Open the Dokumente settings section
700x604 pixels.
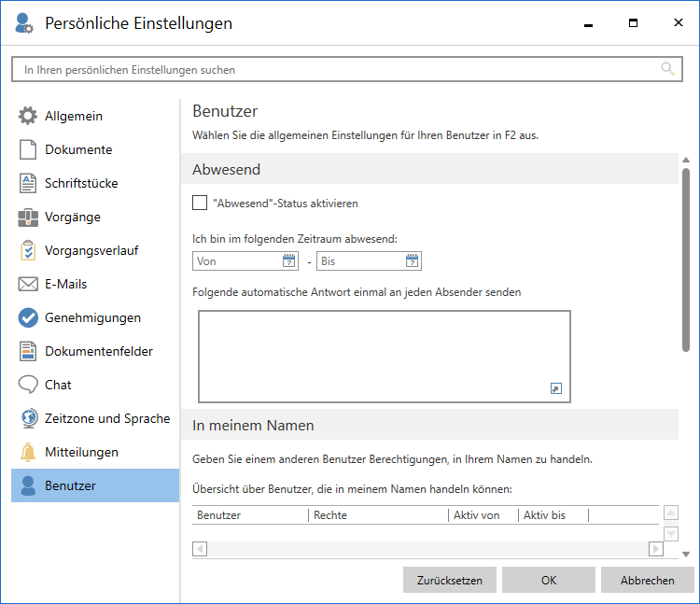pyautogui.click(x=78, y=150)
